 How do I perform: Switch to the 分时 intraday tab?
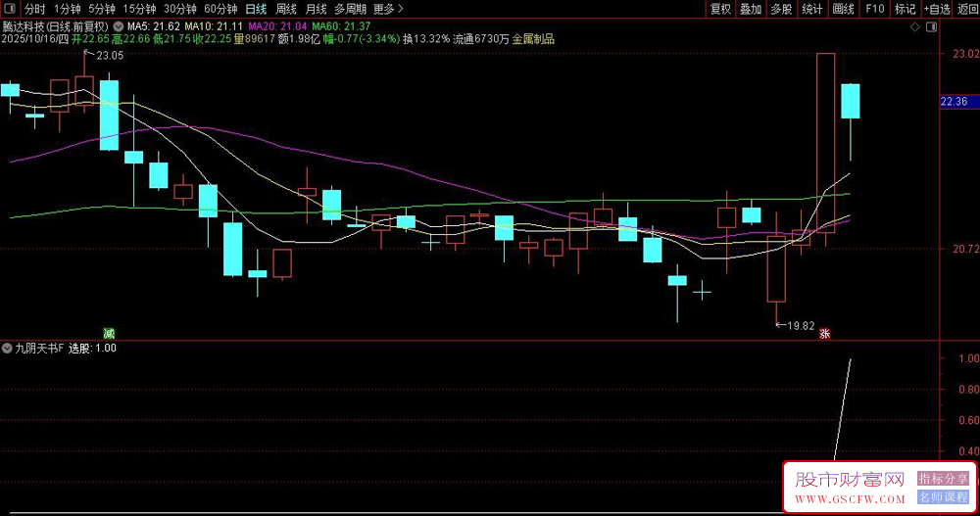(x=34, y=9)
